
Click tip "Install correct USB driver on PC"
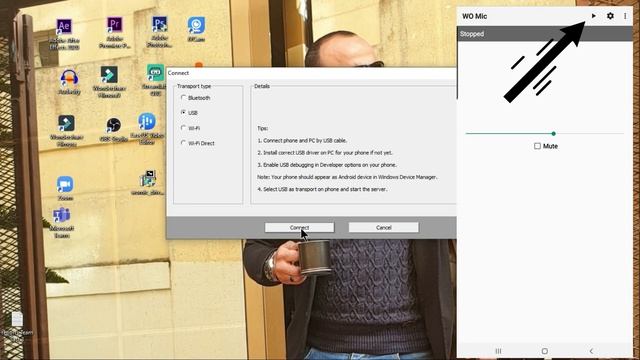325,153
